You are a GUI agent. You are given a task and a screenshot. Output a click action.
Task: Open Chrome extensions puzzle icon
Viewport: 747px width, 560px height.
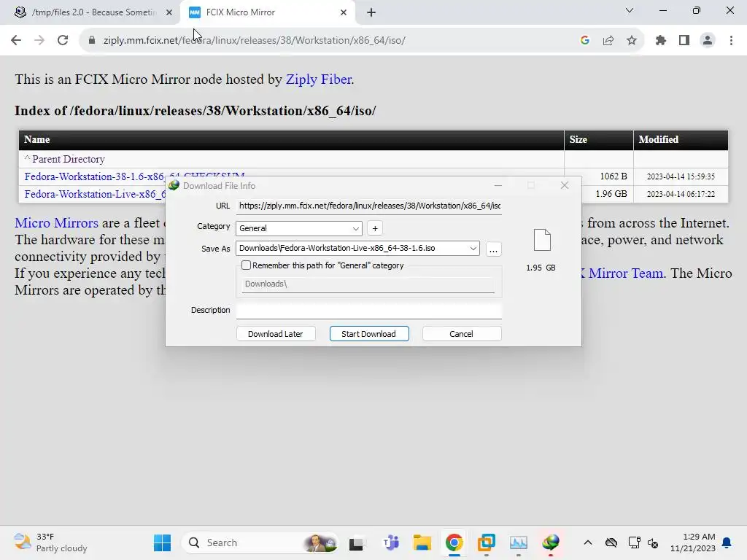click(x=661, y=41)
